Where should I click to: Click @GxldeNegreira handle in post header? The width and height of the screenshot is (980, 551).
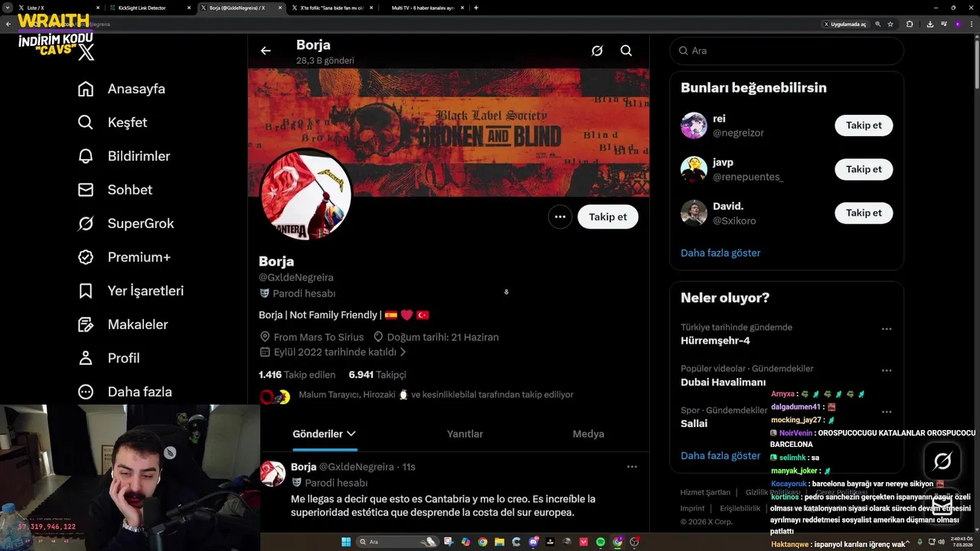[x=357, y=467]
